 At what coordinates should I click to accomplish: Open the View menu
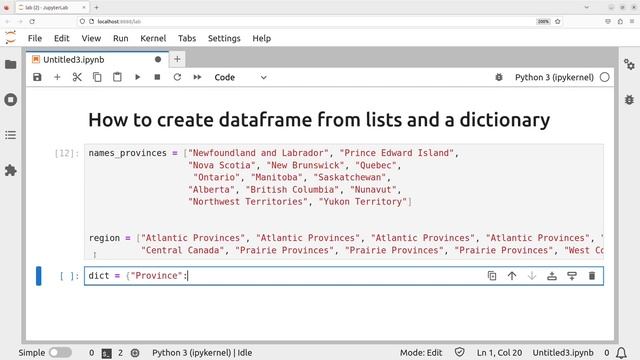click(x=91, y=38)
